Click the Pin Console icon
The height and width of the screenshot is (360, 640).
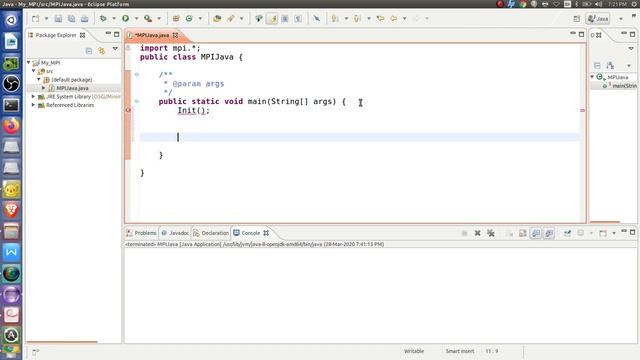(568, 233)
